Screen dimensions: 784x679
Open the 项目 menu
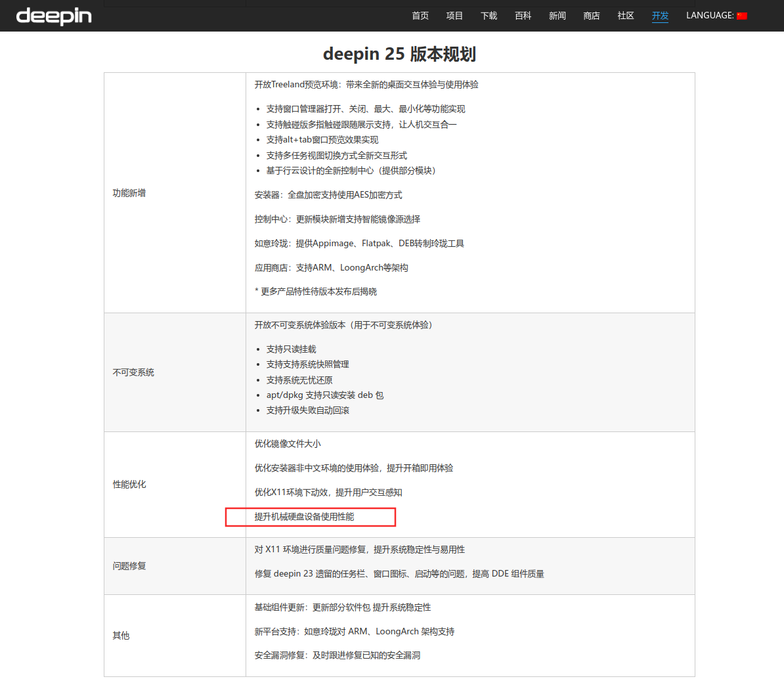(x=454, y=16)
